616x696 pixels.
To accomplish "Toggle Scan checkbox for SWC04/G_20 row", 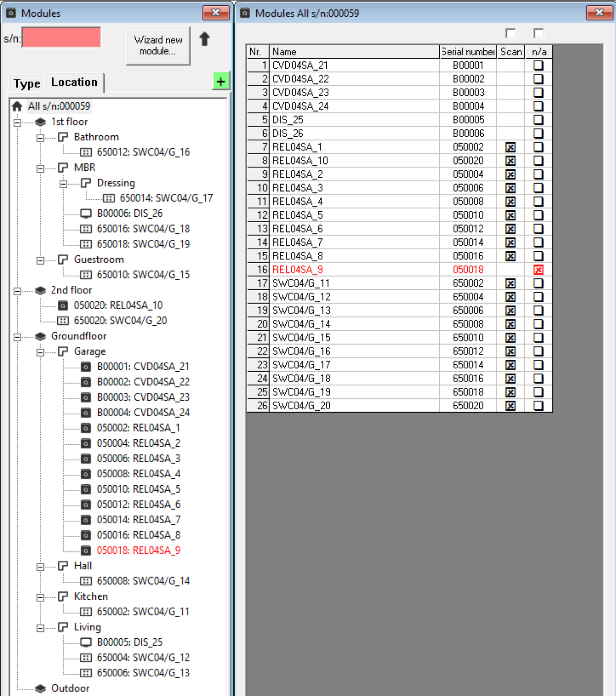I will [x=510, y=406].
